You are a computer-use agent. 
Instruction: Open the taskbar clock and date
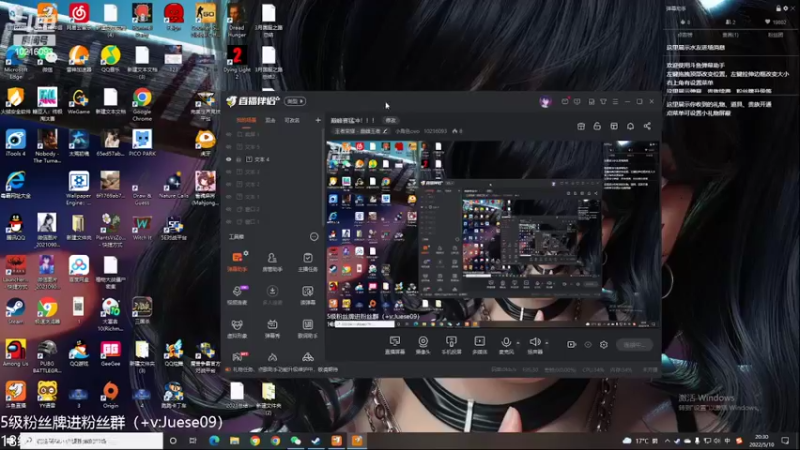tap(762, 441)
